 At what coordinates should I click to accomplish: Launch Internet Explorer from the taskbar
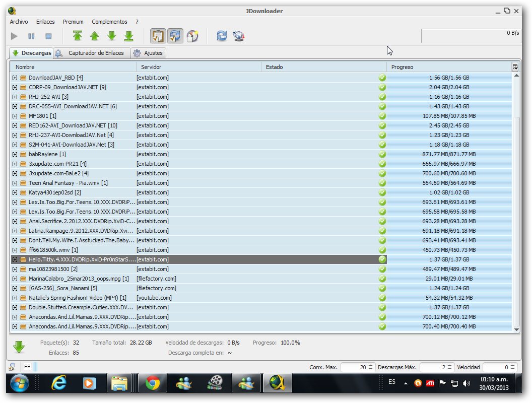[x=59, y=383]
